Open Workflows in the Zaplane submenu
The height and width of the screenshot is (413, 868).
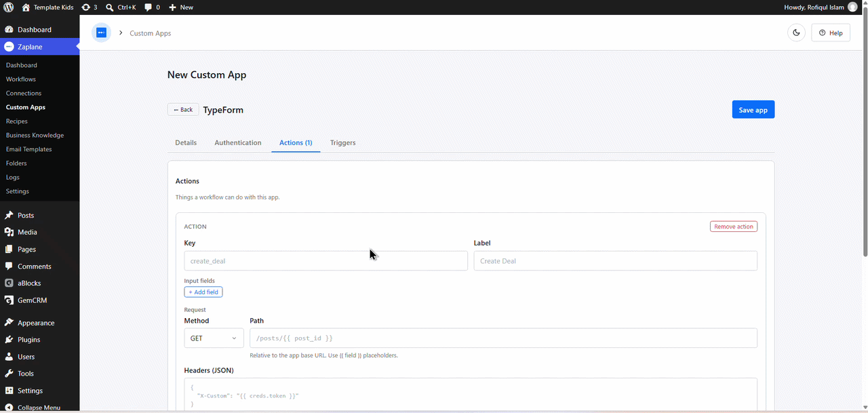click(21, 79)
